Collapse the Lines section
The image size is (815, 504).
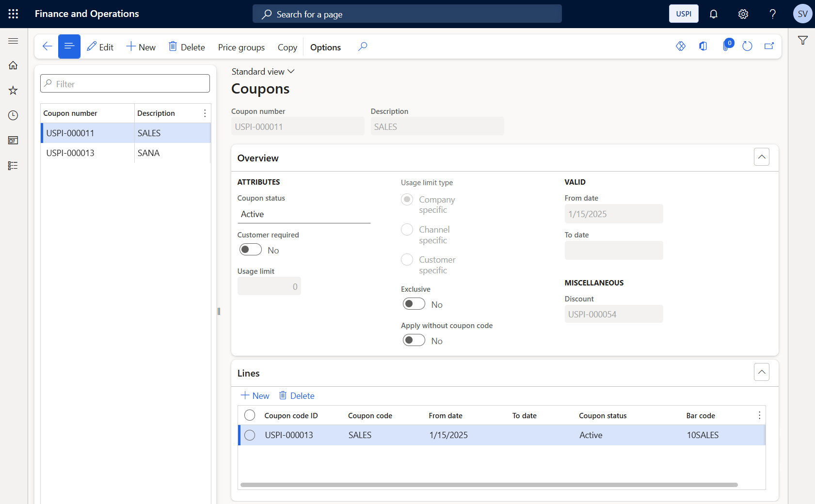tap(762, 372)
